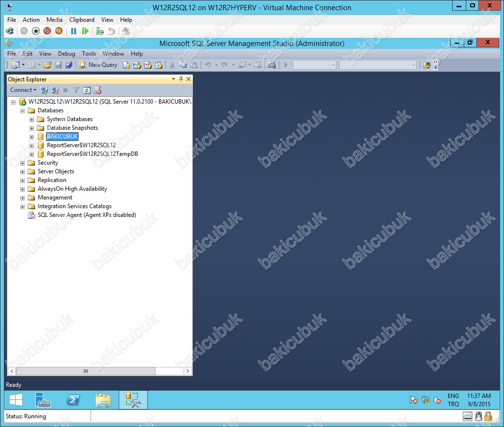Screen dimensions: 504x427
Task: Click the green Reset VM icon
Action: 85,31
